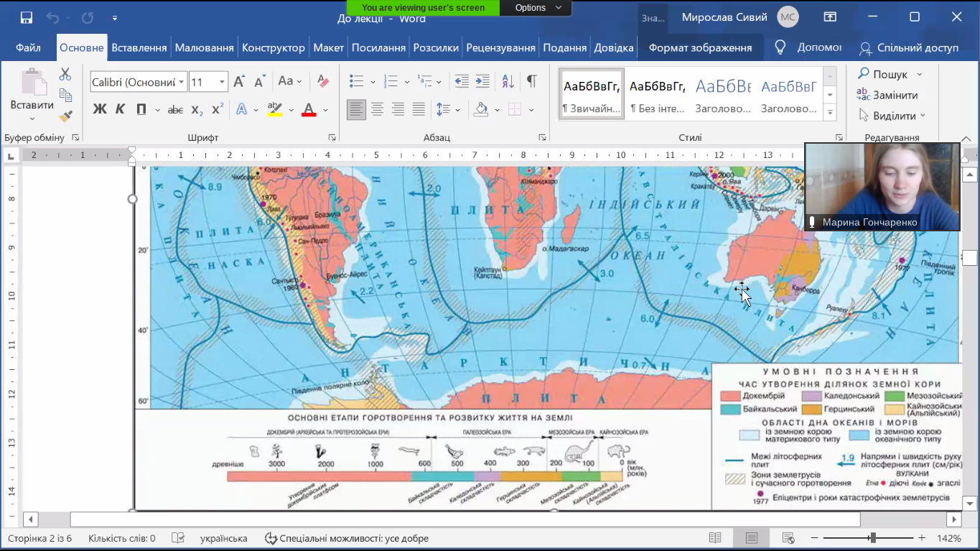Open the font size 11 dropdown

point(222,82)
